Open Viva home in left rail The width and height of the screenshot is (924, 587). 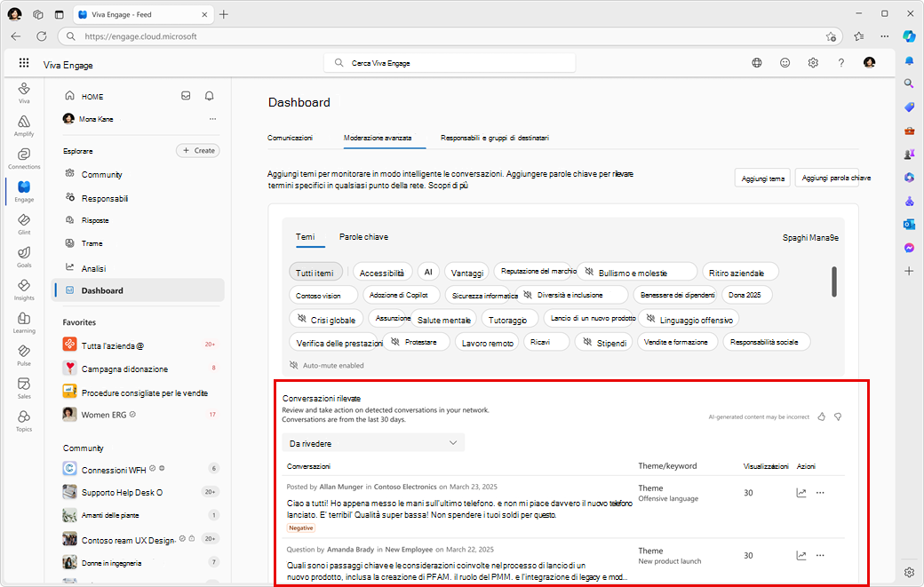pyautogui.click(x=24, y=93)
